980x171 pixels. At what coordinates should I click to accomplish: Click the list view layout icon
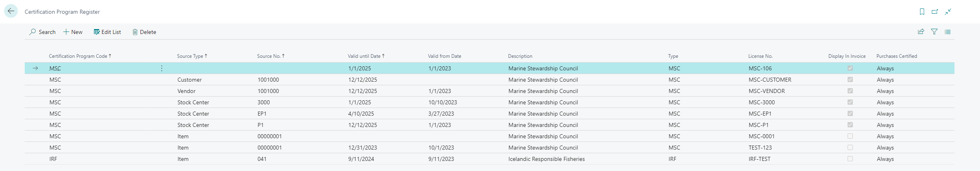[948, 32]
